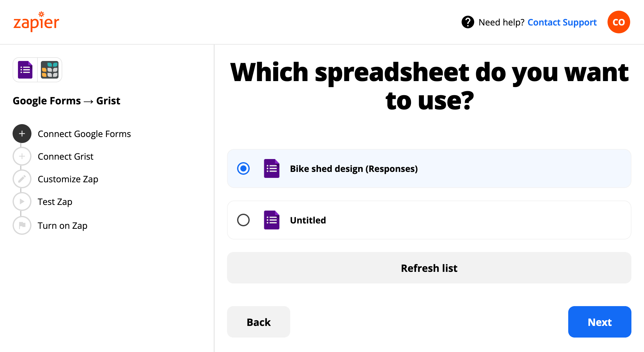Select the Bike shed design (Responses) radio button
Screen dimensions: 644x352
pyautogui.click(x=243, y=168)
